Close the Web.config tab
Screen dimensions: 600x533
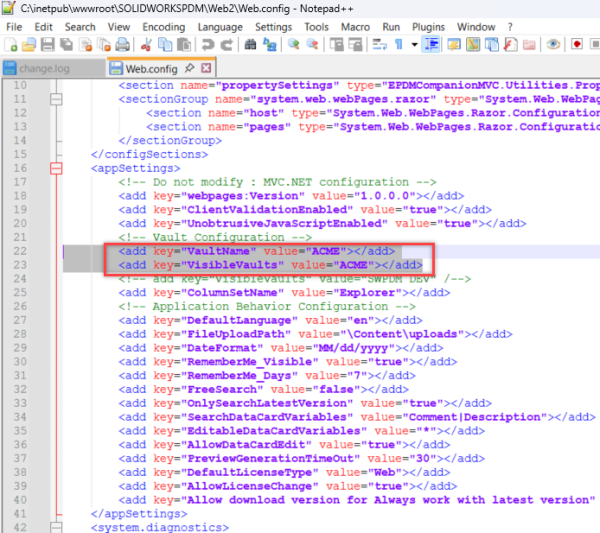point(207,68)
